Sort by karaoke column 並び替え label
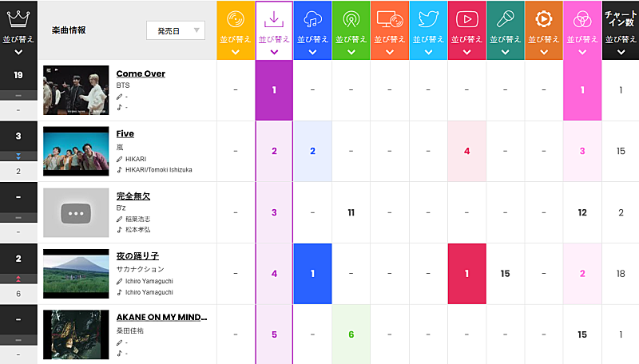This screenshot has width=639, height=364. [x=506, y=39]
